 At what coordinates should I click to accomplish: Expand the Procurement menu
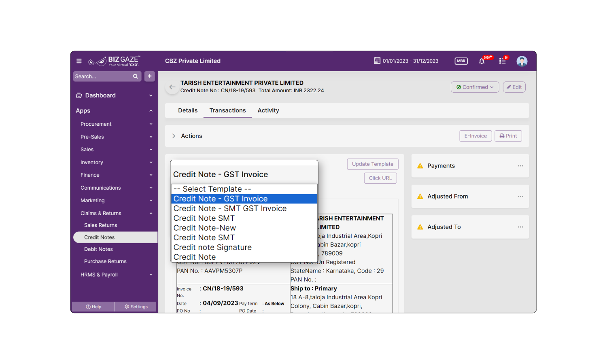tap(151, 124)
